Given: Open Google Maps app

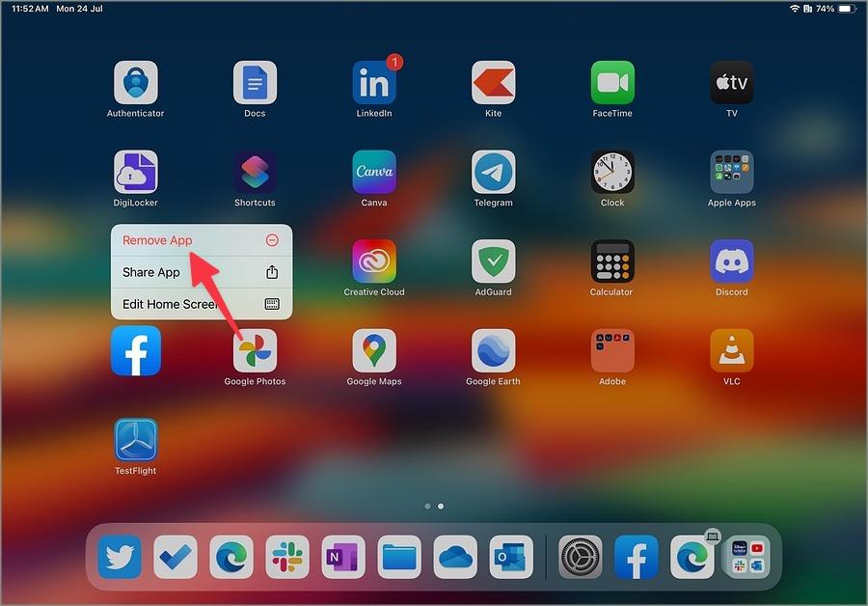Looking at the screenshot, I should (x=374, y=350).
